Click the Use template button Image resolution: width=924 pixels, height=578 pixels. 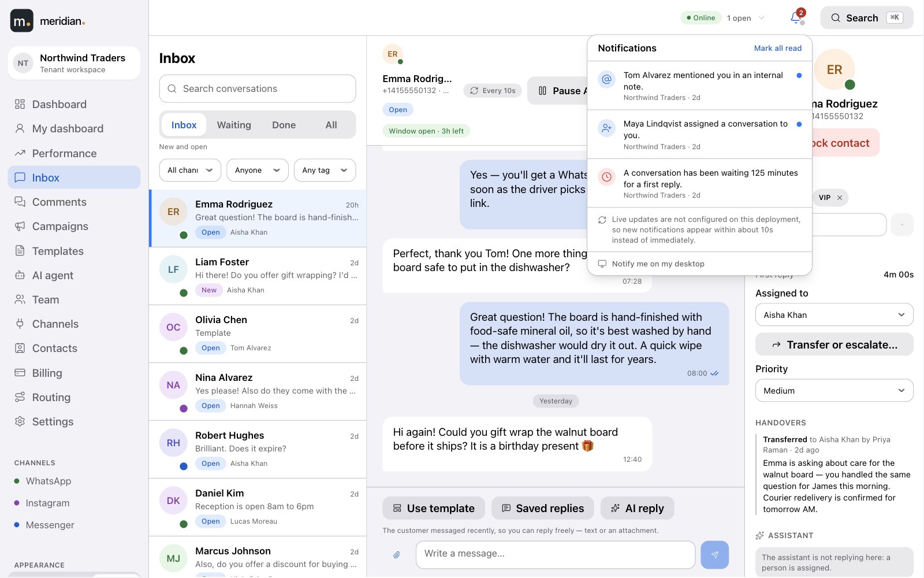pyautogui.click(x=434, y=508)
